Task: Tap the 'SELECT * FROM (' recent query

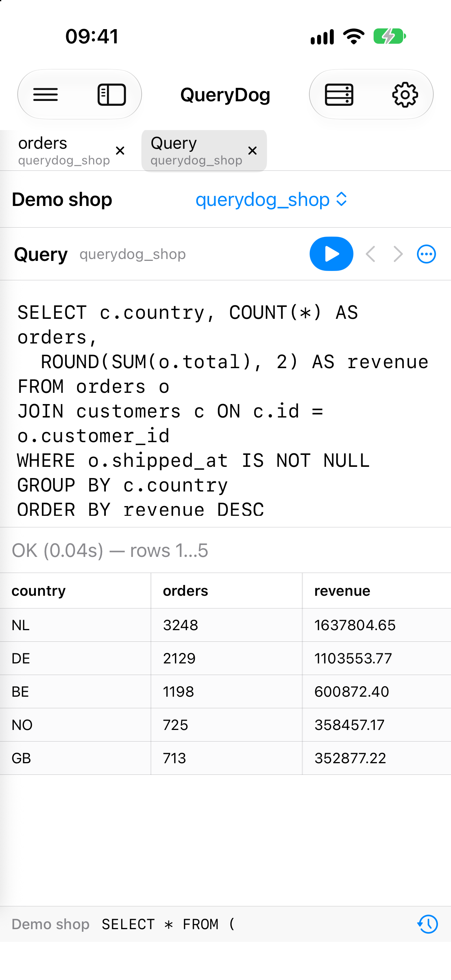Action: (169, 924)
